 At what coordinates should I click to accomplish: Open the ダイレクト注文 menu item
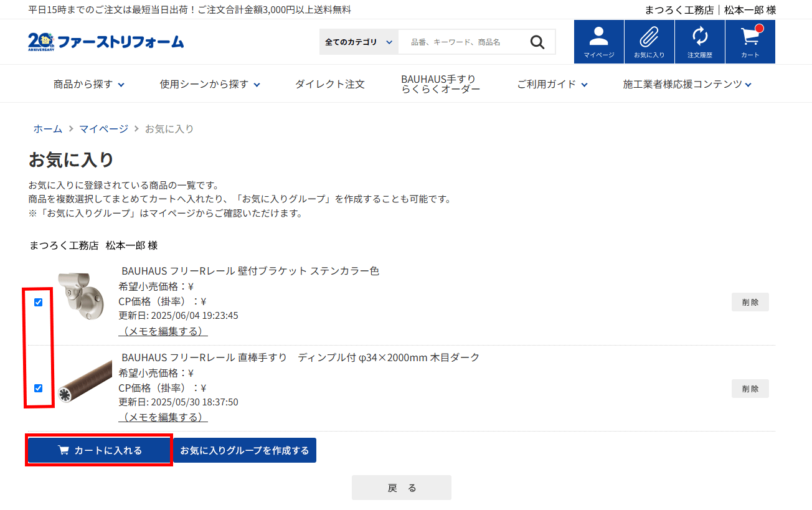click(x=330, y=84)
